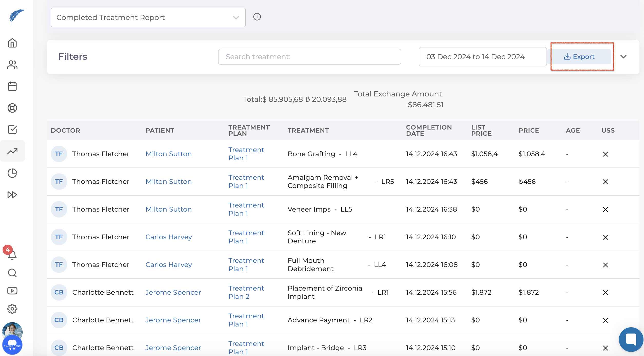The height and width of the screenshot is (356, 644).
Task: Open the Completed Treatment Report dropdown
Action: (x=148, y=17)
